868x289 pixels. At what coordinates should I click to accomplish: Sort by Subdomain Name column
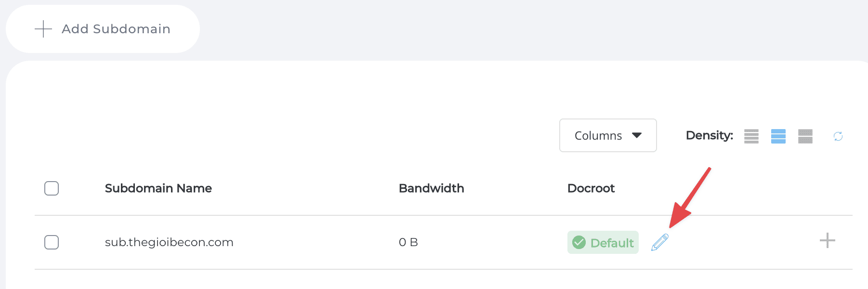coord(158,188)
